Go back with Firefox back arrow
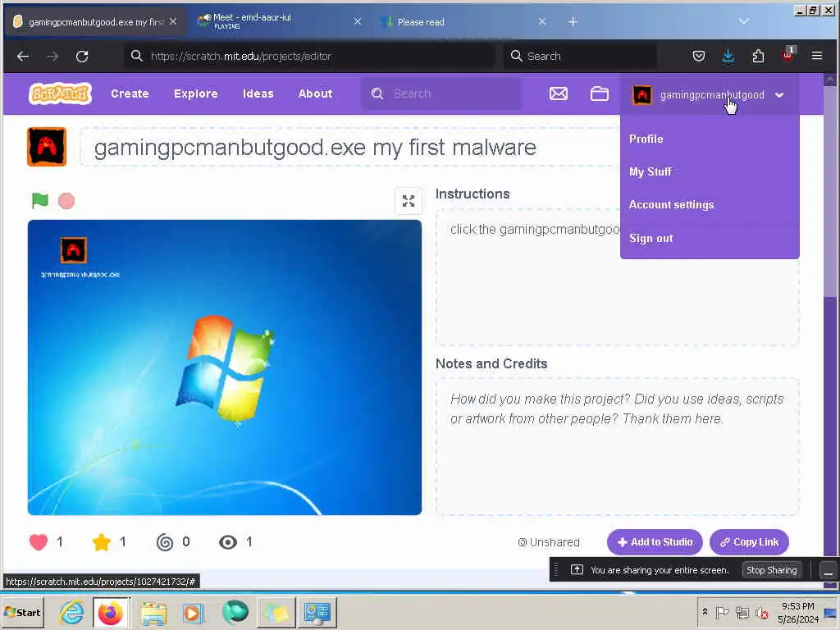840x630 pixels. coord(22,57)
